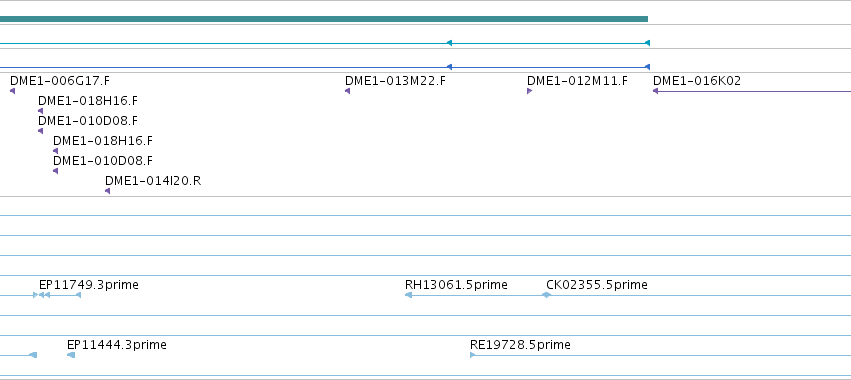Click the DME1-016K02 feature label
The height and width of the screenshot is (380, 851).
[697, 81]
